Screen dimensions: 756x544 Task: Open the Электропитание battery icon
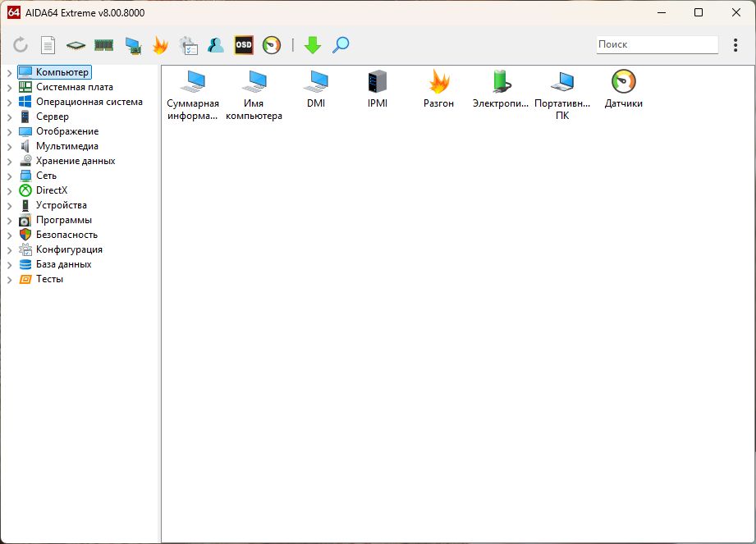click(x=501, y=89)
